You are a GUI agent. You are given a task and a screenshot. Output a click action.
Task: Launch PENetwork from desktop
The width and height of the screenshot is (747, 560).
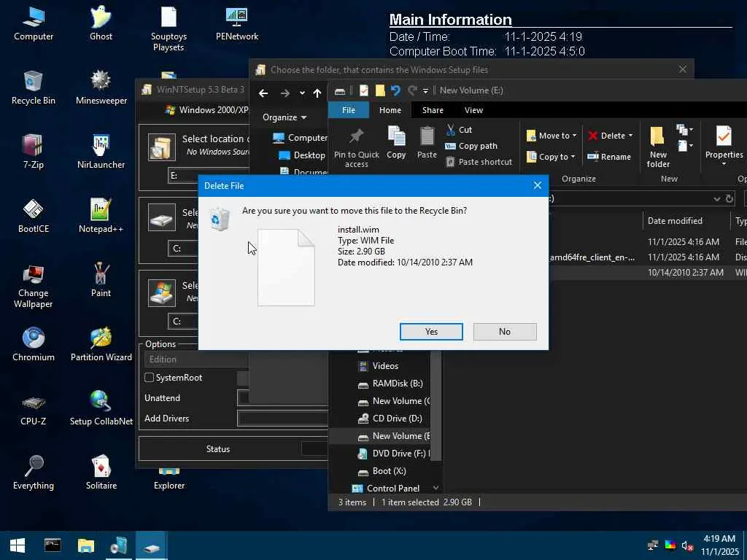pyautogui.click(x=237, y=23)
